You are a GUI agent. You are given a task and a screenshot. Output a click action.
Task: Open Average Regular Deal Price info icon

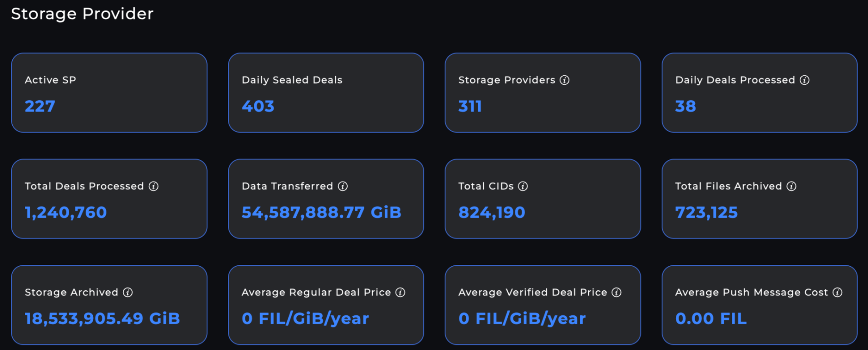(400, 293)
